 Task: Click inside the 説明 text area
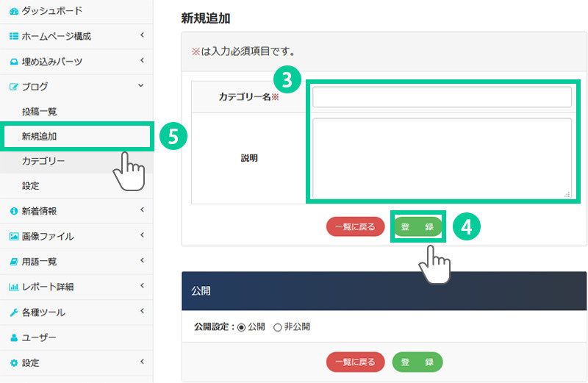click(442, 157)
